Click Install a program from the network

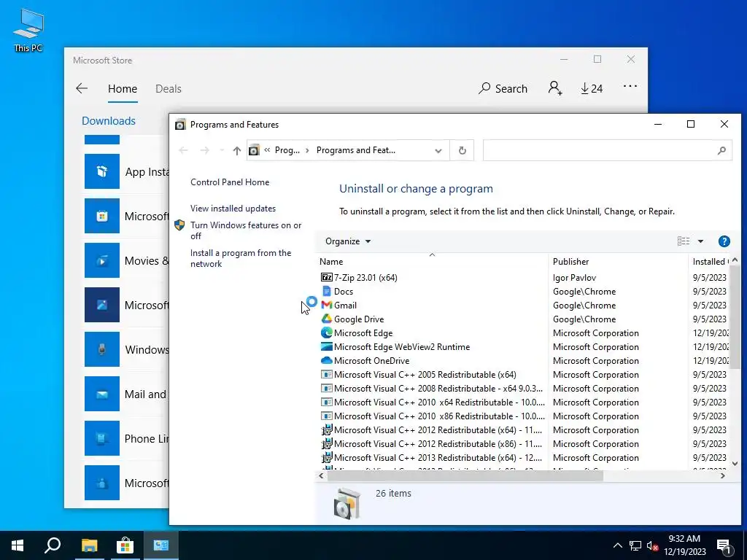pos(241,259)
